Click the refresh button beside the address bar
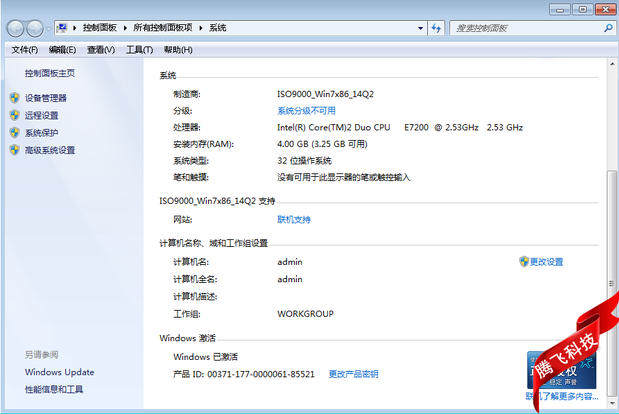 [436, 28]
